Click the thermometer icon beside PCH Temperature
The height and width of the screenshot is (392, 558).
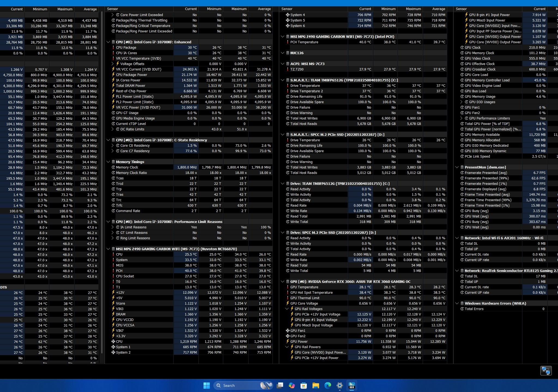(288, 42)
